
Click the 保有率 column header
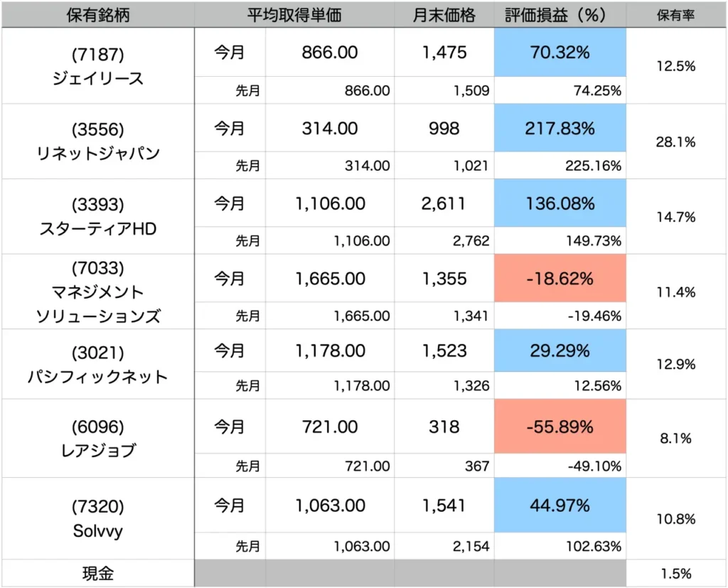[x=675, y=15]
